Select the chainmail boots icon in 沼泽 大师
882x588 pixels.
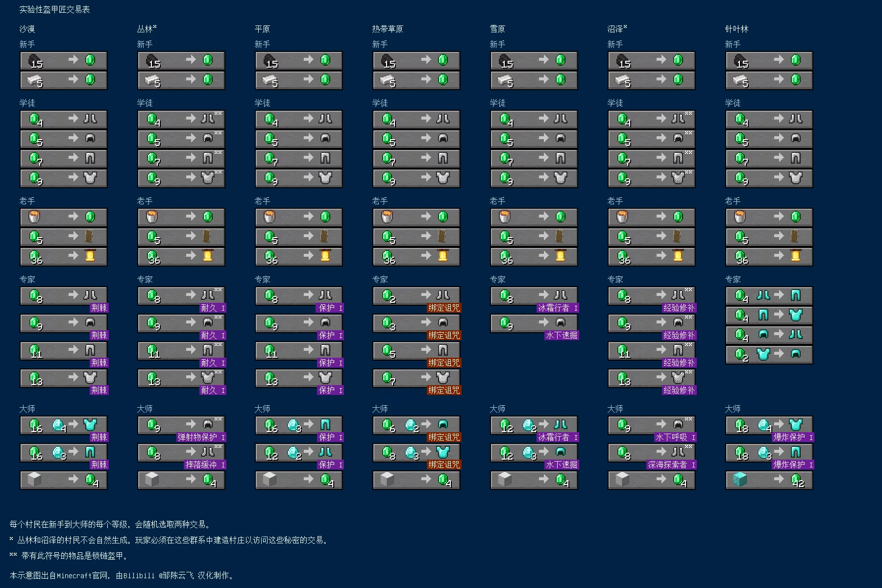(678, 452)
